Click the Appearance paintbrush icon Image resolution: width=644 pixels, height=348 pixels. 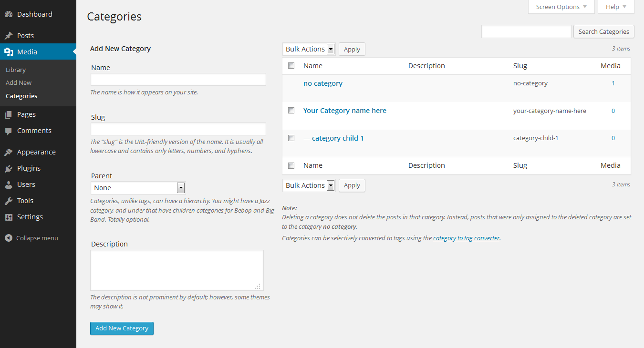click(9, 152)
